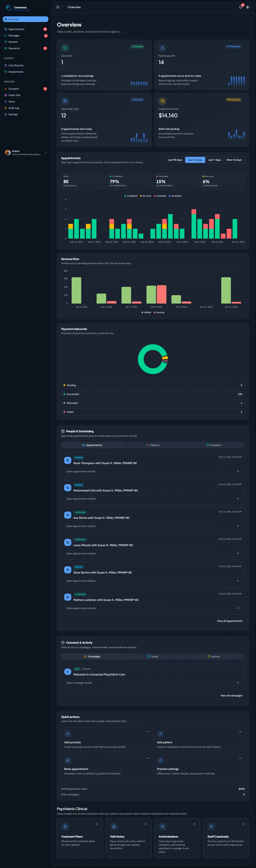Viewport: 256px width, 868px height.
Task: Open appointment details for Laury Wisozk
Action: [153, 553]
